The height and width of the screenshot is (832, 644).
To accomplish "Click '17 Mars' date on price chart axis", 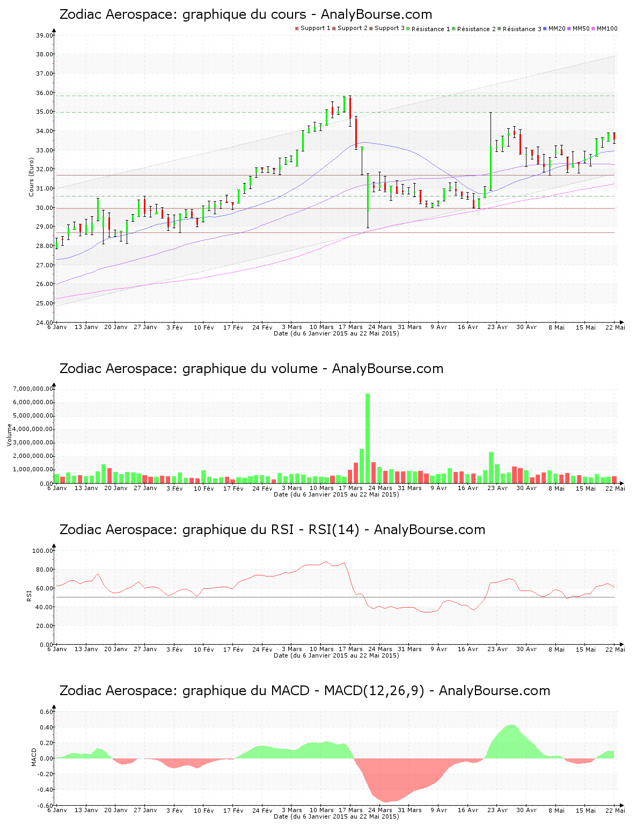I will (350, 327).
